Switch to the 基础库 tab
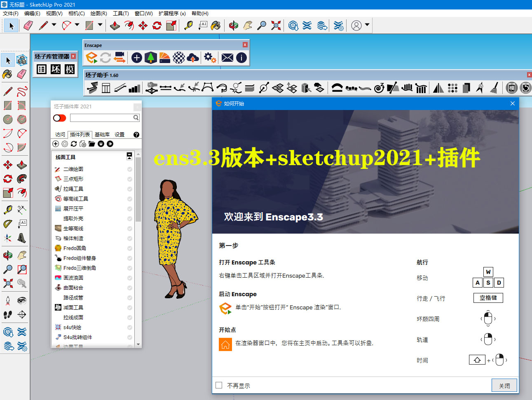532x400 pixels. tap(102, 135)
